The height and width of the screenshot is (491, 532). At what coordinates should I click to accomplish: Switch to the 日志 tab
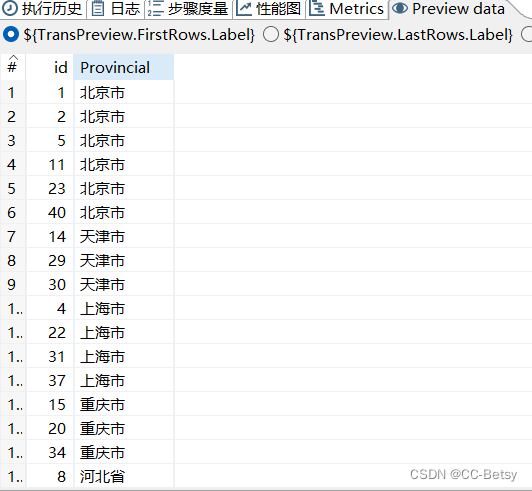point(116,8)
